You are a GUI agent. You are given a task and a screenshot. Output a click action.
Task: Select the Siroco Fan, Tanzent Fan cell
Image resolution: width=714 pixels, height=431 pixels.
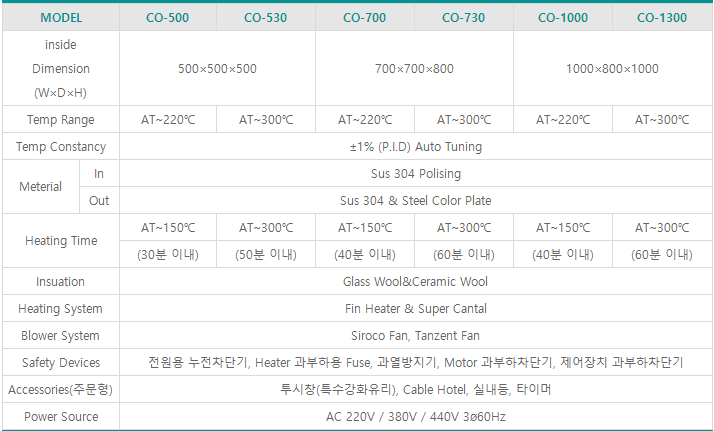[415, 336]
